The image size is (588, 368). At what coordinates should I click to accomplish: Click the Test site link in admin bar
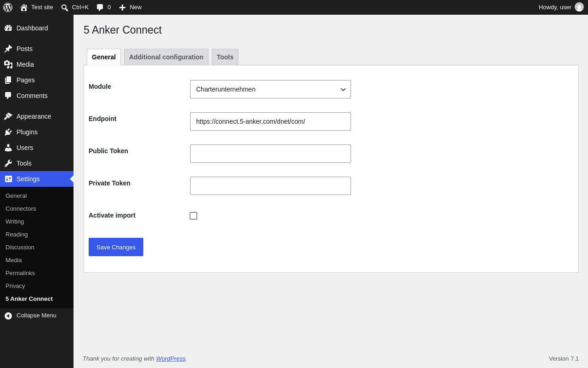[x=42, y=7]
